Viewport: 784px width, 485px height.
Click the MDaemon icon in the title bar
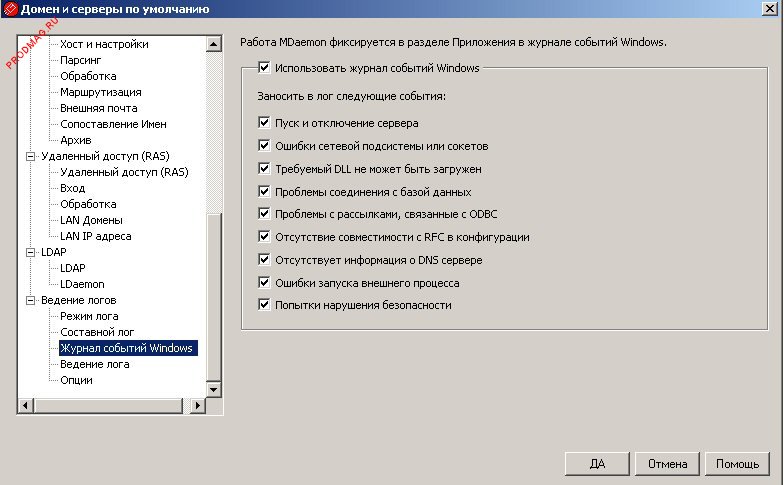click(10, 9)
